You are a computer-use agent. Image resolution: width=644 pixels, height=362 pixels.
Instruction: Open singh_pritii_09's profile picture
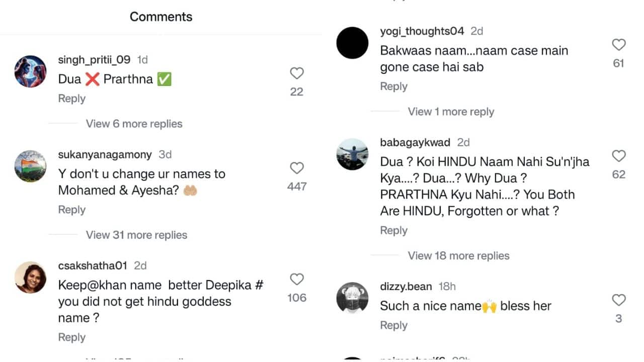[x=30, y=71]
